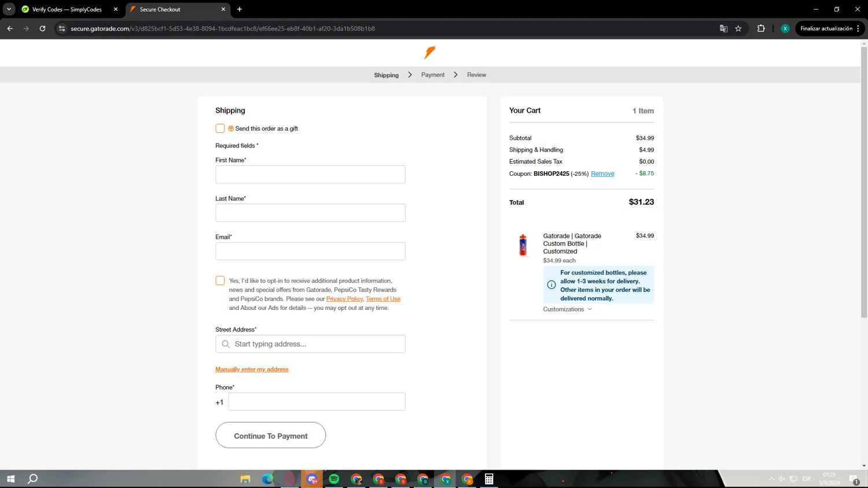Go to Payment step in breadcrumb
This screenshot has width=868, height=488.
tap(433, 75)
